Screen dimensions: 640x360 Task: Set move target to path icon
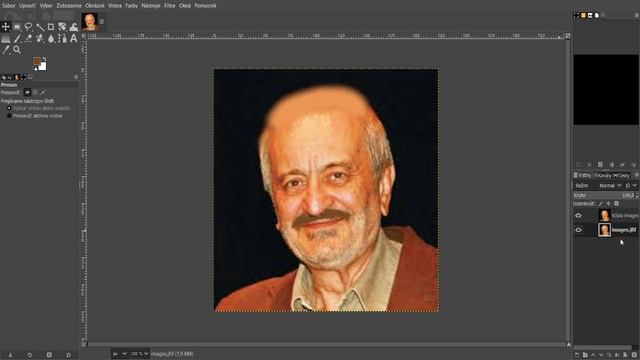(x=43, y=93)
